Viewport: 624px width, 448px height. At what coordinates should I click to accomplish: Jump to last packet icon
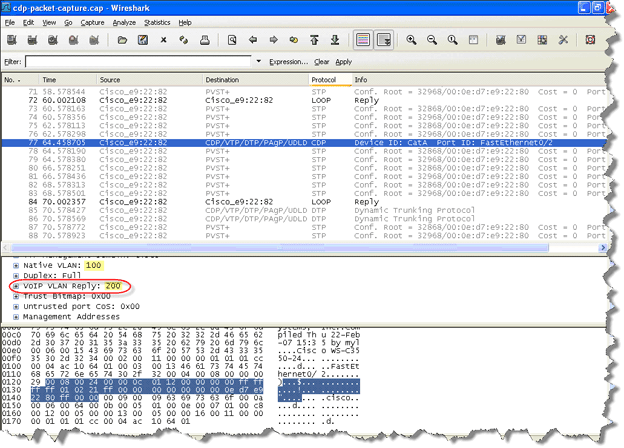coord(335,40)
